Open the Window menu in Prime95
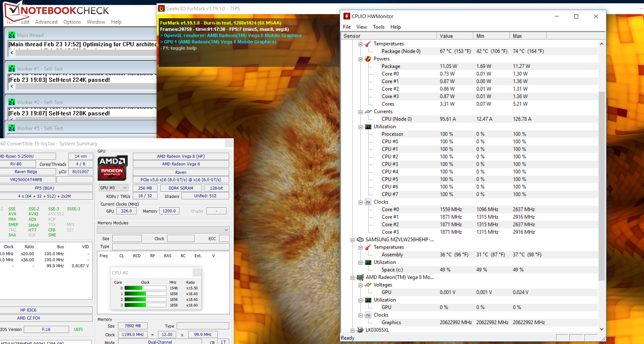 pos(96,22)
